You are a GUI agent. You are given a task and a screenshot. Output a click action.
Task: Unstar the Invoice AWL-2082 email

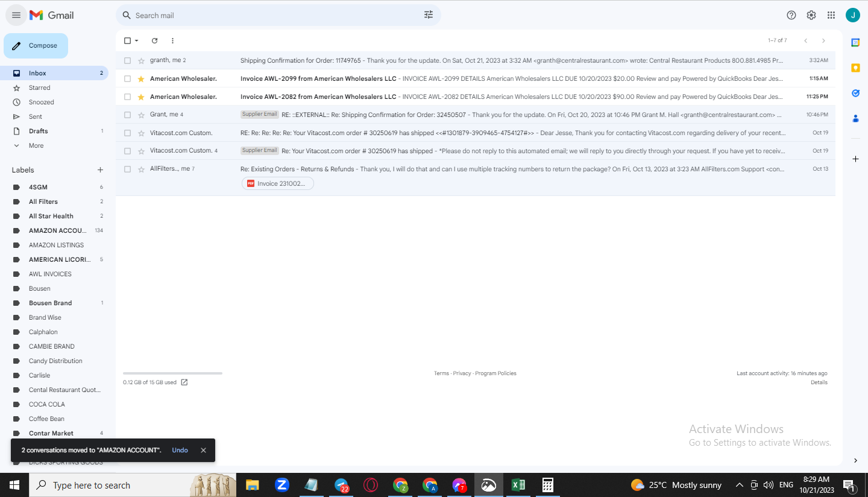[x=141, y=97]
